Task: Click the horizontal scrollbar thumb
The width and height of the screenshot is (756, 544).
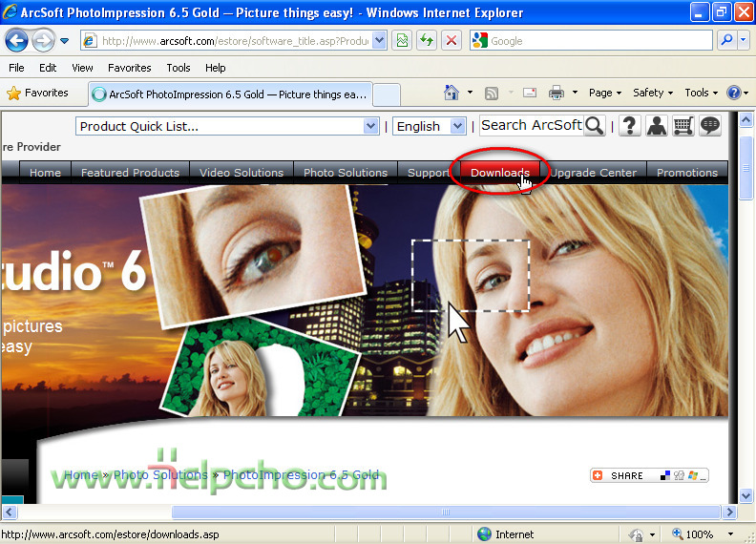Action: [x=446, y=512]
